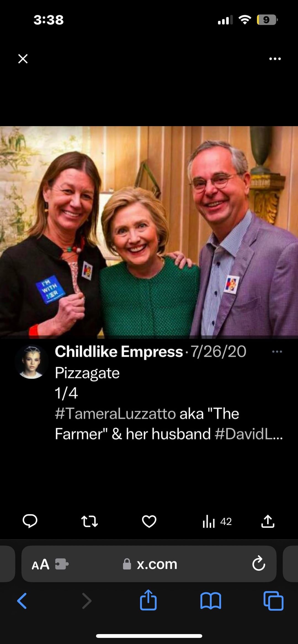Show open Safari tabs overview
298x644 pixels.
[x=273, y=601]
